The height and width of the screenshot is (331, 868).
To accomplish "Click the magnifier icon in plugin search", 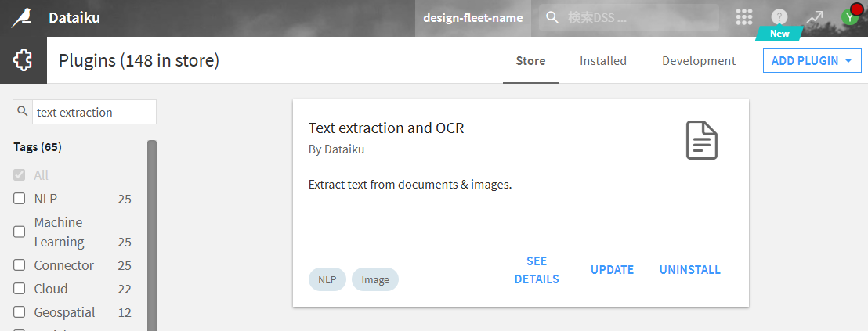I will tap(23, 112).
